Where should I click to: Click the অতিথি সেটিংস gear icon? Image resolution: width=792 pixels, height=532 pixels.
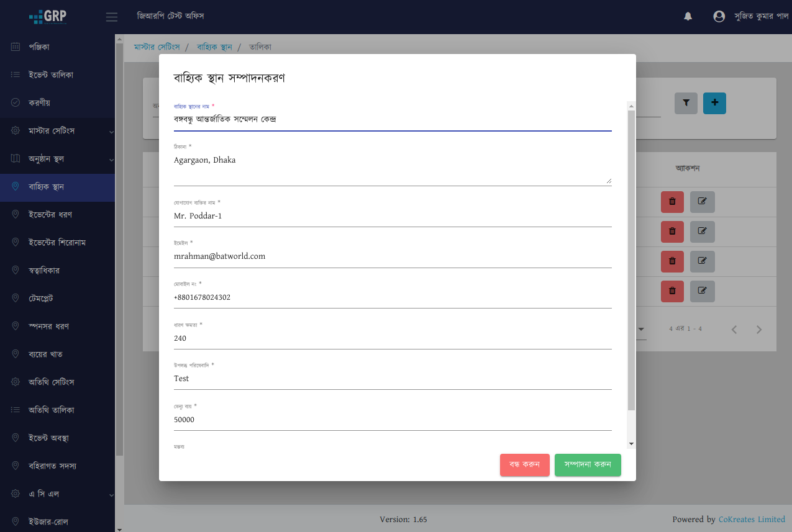(16, 382)
